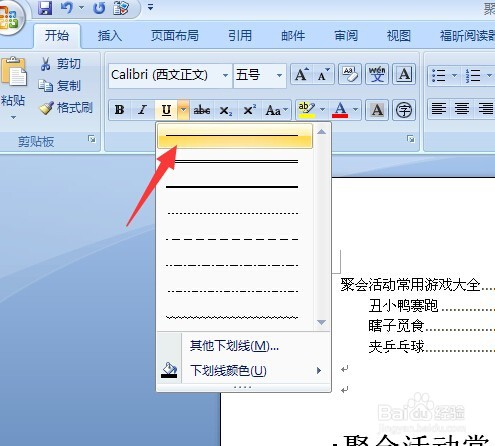Open the Font dialog launcher
495x446 pixels.
pos(411,139)
